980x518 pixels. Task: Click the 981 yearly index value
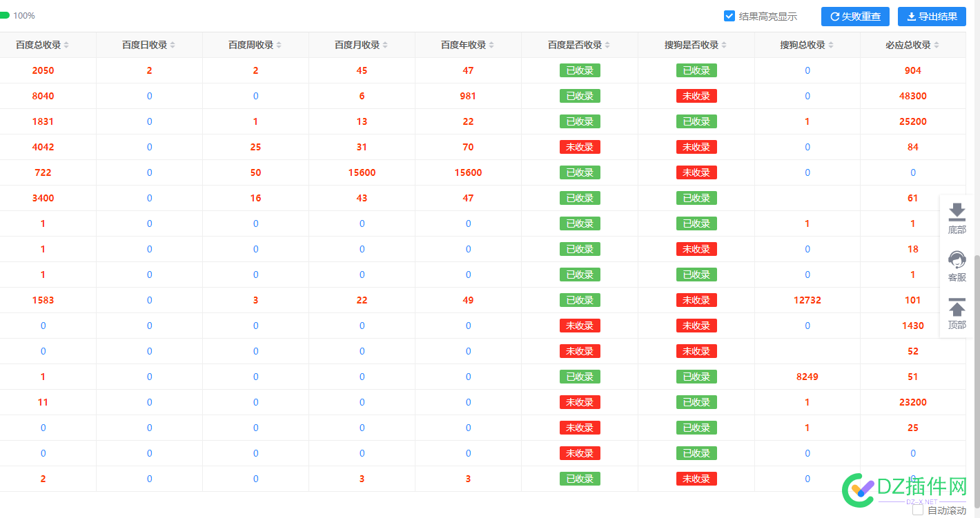pos(468,96)
